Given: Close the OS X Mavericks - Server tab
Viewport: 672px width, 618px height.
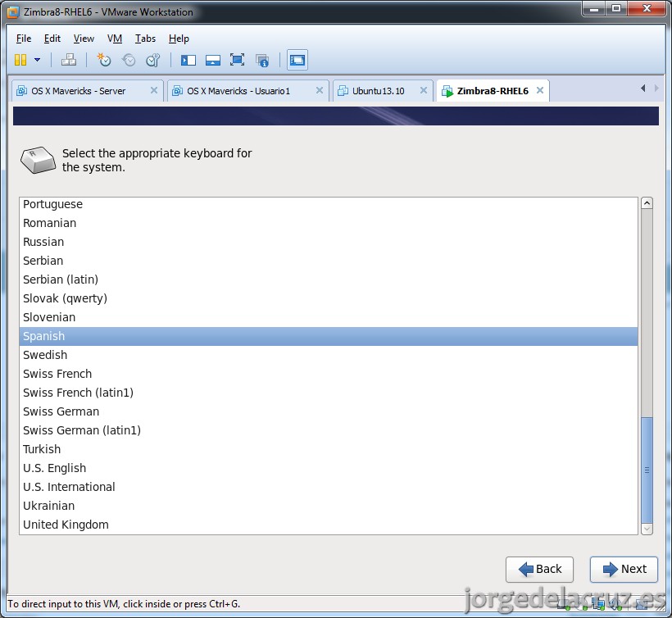Looking at the screenshot, I should 154,90.
